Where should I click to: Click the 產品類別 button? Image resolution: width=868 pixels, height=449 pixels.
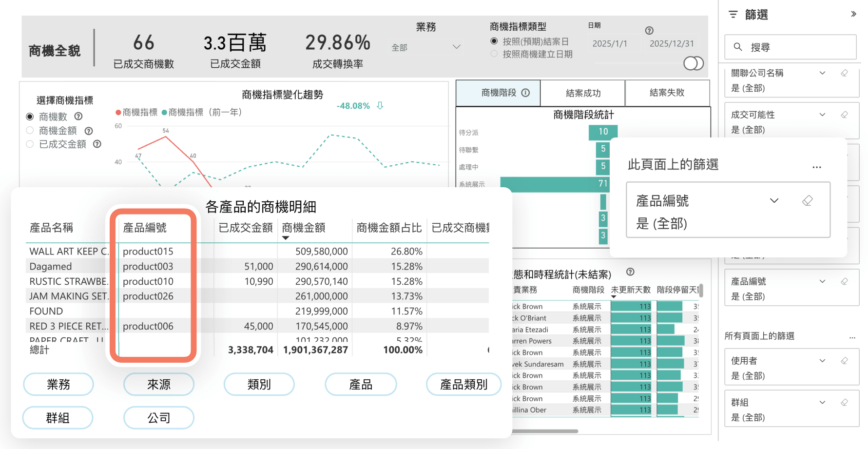tap(463, 384)
